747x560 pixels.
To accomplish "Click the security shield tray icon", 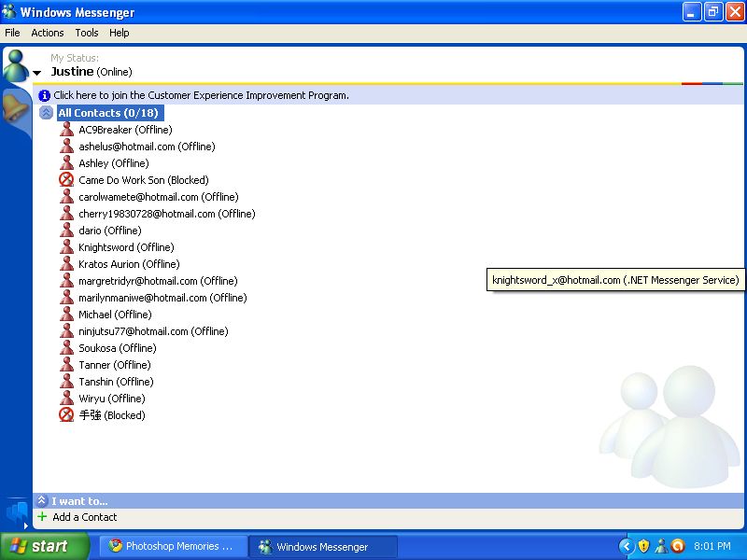I will [643, 546].
